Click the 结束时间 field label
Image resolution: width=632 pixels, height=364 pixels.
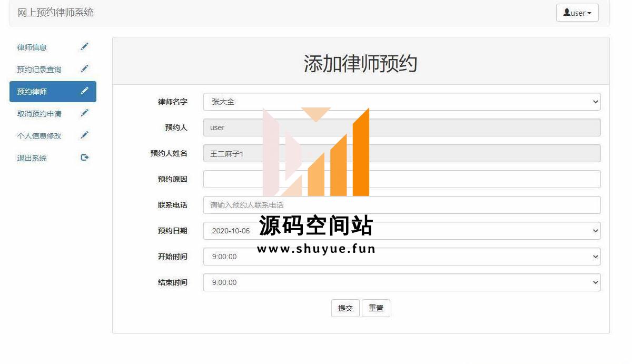click(x=173, y=282)
